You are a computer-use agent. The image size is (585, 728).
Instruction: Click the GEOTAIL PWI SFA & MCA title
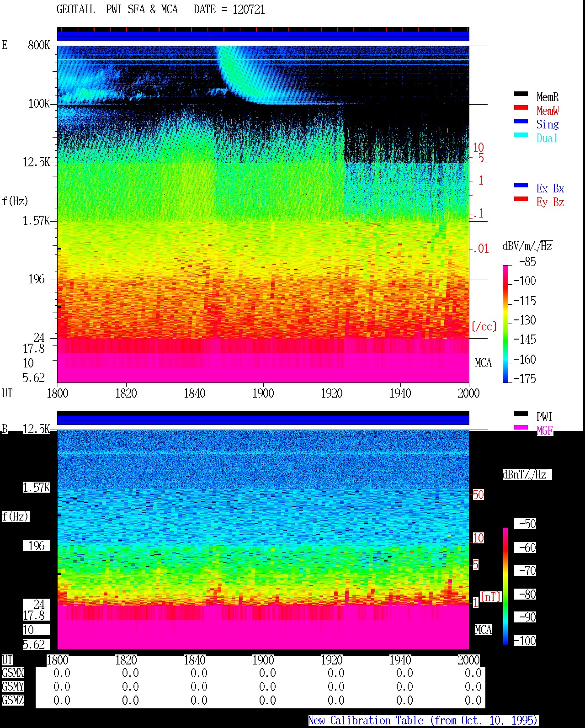(x=117, y=10)
